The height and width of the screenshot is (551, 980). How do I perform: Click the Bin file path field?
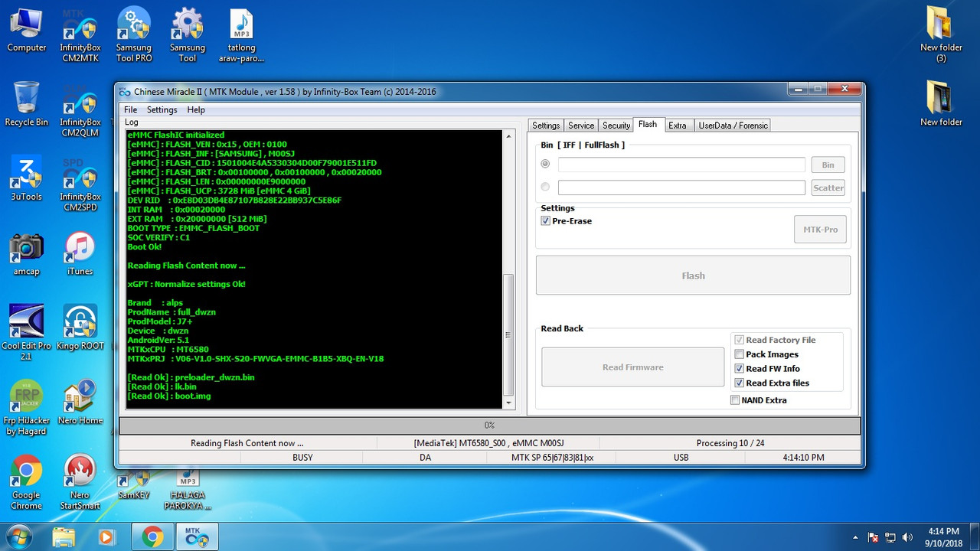coord(681,165)
